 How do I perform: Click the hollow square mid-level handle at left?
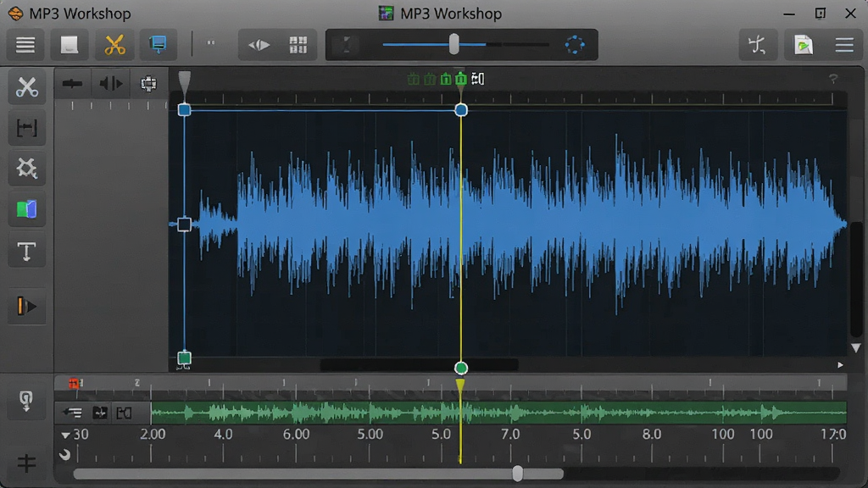pos(184,225)
